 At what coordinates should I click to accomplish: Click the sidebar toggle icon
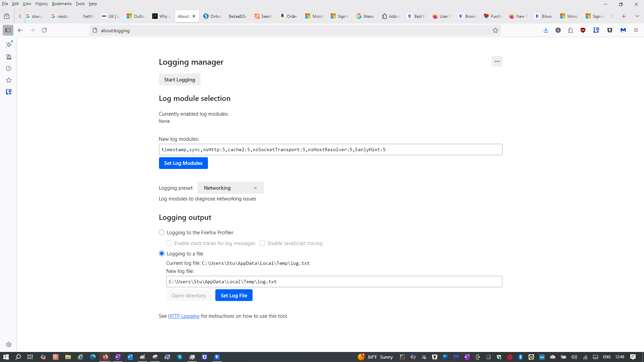8,30
